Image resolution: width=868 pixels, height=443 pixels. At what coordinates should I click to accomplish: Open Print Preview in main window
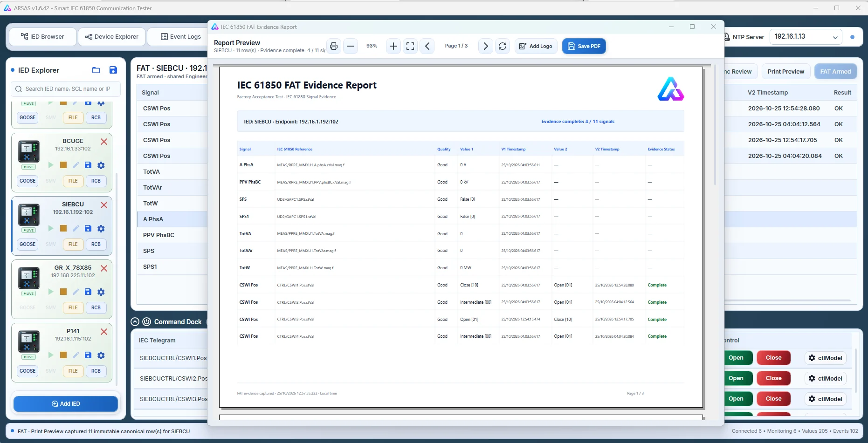785,72
